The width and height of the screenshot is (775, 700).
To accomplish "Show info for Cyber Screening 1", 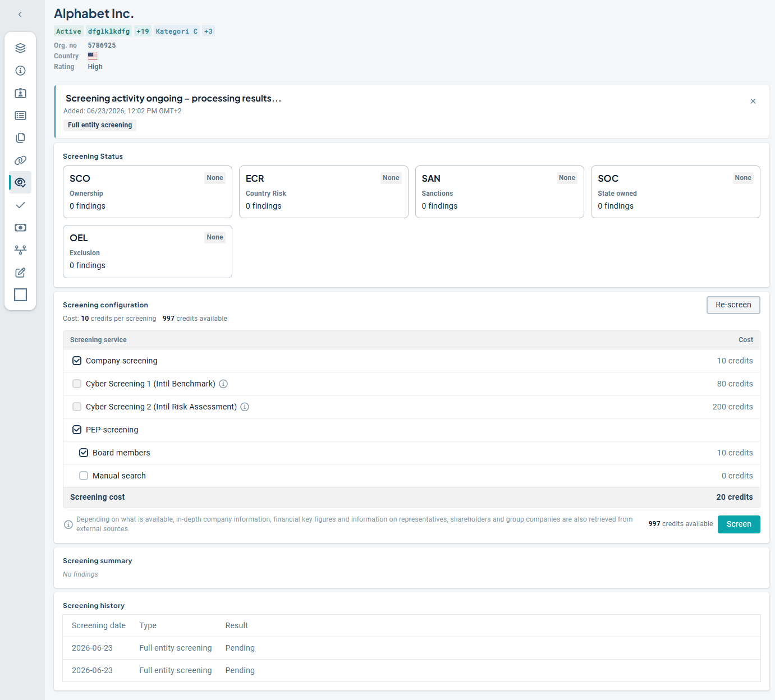I will pos(223,384).
